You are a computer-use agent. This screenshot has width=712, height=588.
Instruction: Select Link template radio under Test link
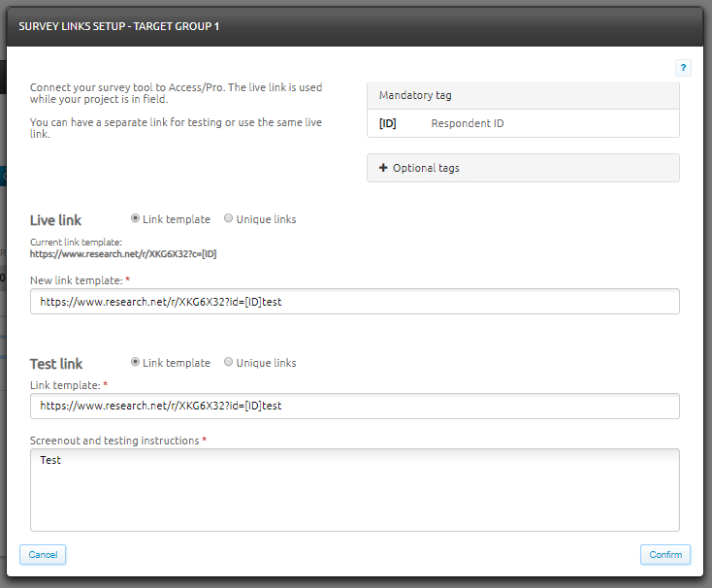coord(136,362)
